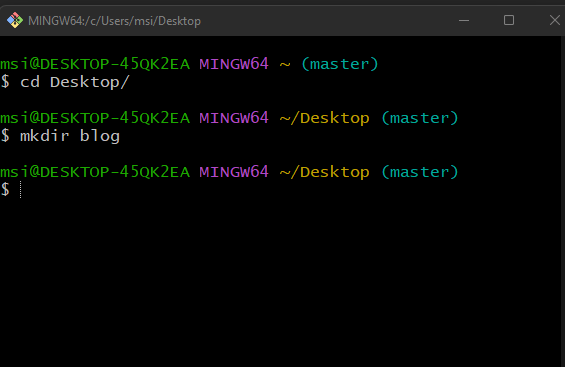Click the window title MINGW64:/c/Users/msi/Desktop

click(x=114, y=21)
